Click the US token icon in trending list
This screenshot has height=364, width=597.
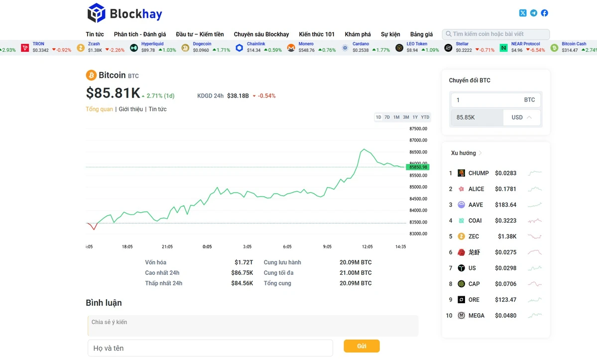coord(461,268)
